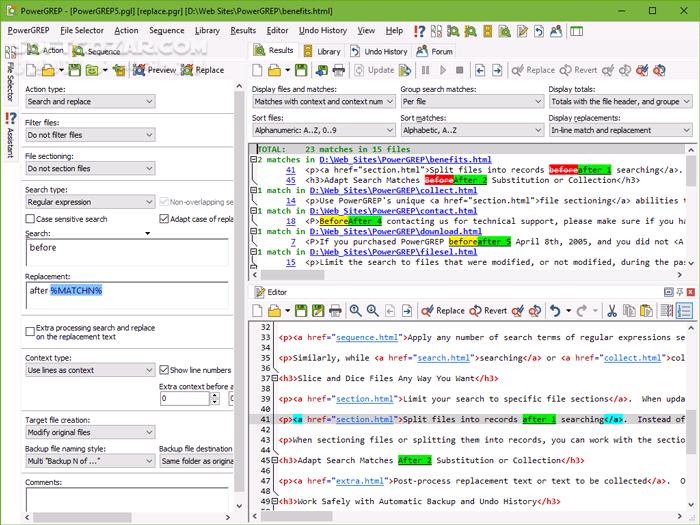This screenshot has width=700, height=525.
Task: Enable Extra processing search and replace checkbox
Action: (x=30, y=331)
